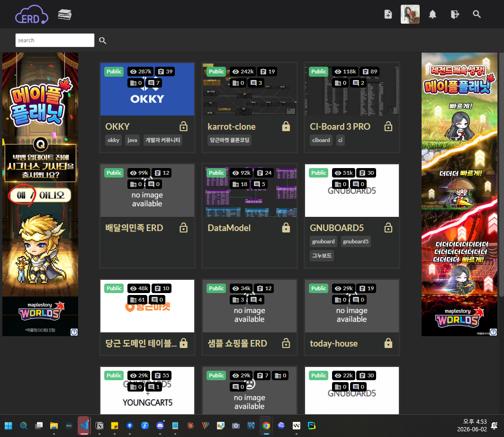Screen dimensions: 504x437
Task: Click lock icon on OKKY card
Action: 183,126
